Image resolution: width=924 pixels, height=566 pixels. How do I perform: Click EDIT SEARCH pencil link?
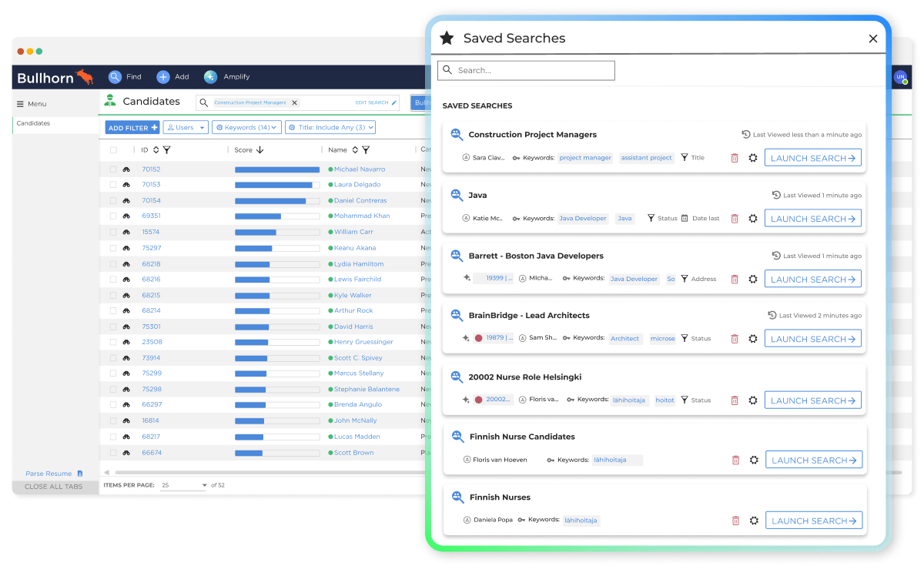[x=377, y=102]
